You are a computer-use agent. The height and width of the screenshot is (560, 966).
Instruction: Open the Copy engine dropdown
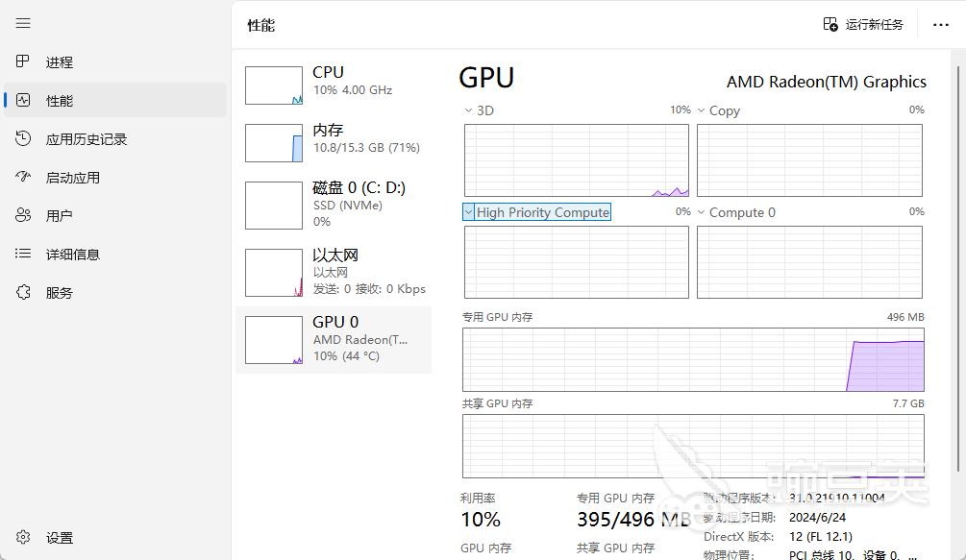(x=701, y=110)
